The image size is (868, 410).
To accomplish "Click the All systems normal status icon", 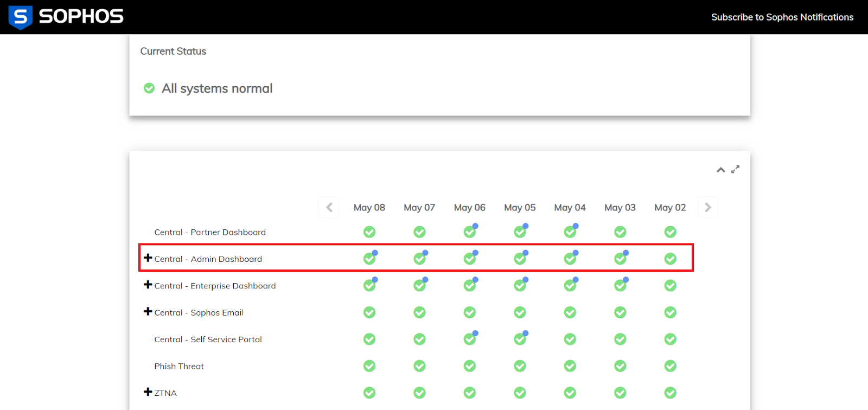I will (x=149, y=88).
